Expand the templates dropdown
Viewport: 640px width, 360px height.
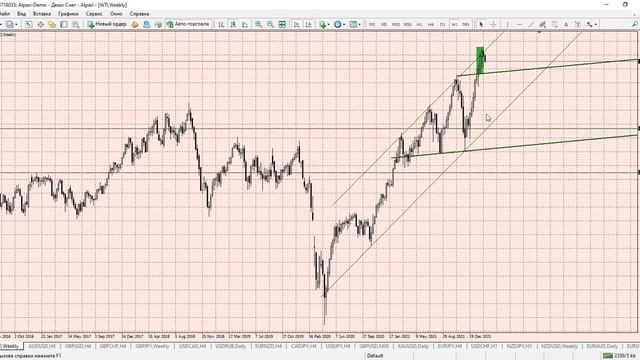(x=359, y=24)
